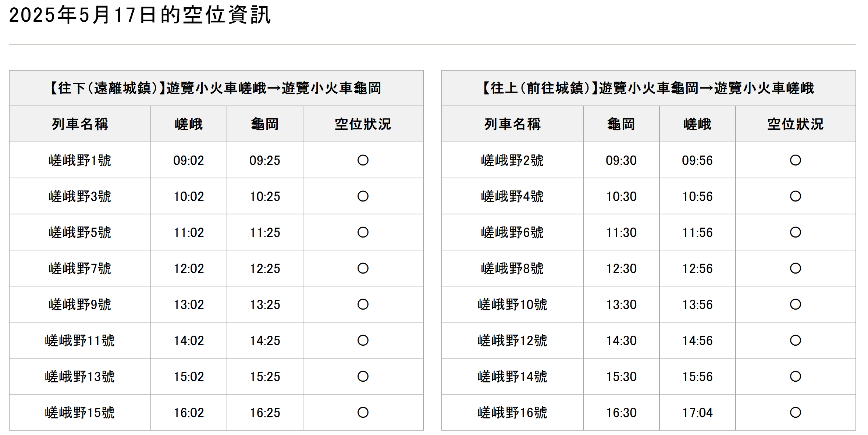Screen dimensions: 868x435
Task: Click the 往上 龜岡→嵯峨 table title
Action: [649, 88]
